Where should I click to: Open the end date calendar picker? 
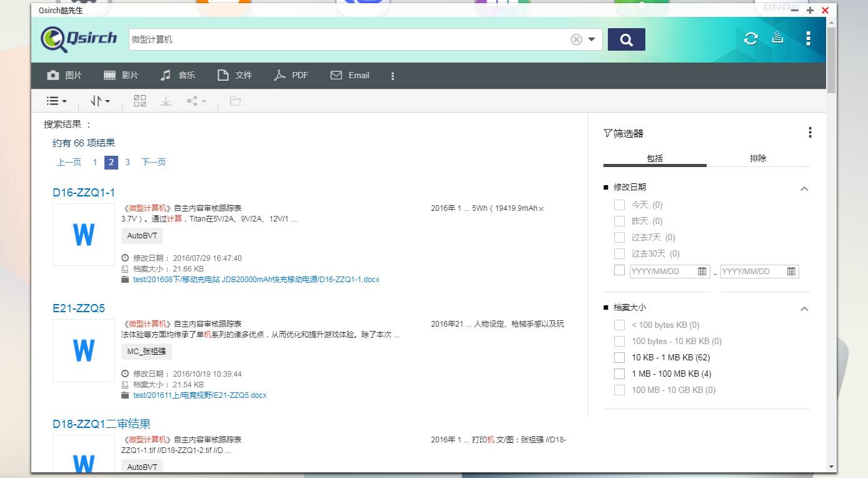click(x=791, y=272)
